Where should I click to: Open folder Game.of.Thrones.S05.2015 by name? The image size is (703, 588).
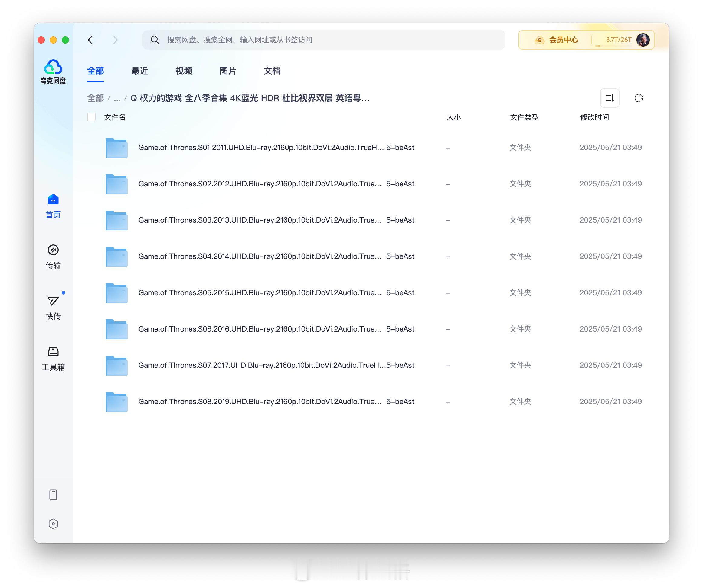pyautogui.click(x=276, y=293)
